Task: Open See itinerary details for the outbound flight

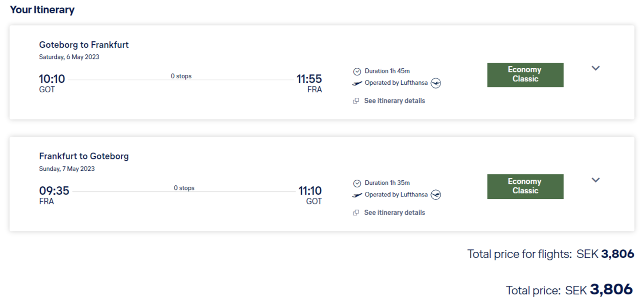Action: point(394,100)
